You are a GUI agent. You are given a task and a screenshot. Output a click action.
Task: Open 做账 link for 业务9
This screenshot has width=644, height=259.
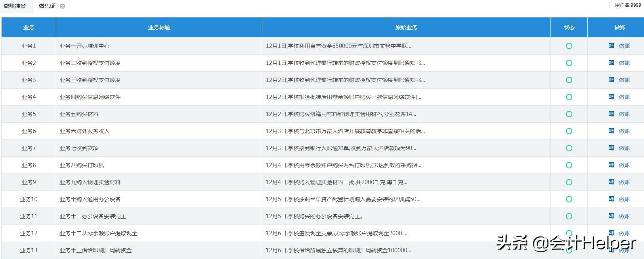coord(624,182)
